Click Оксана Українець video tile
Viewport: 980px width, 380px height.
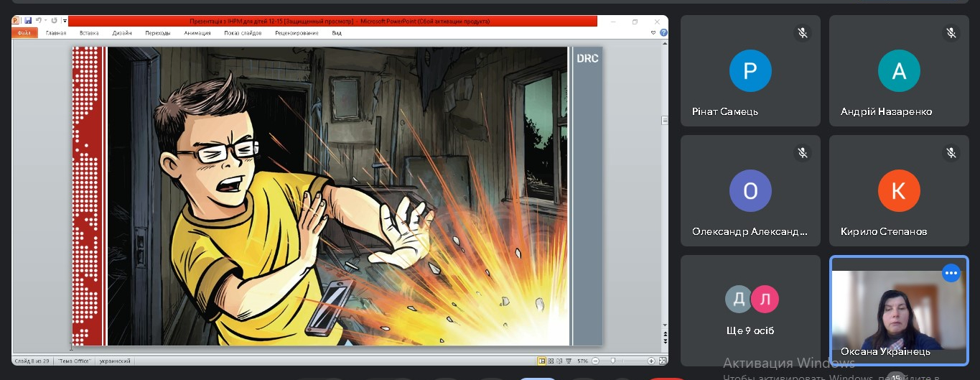899,310
